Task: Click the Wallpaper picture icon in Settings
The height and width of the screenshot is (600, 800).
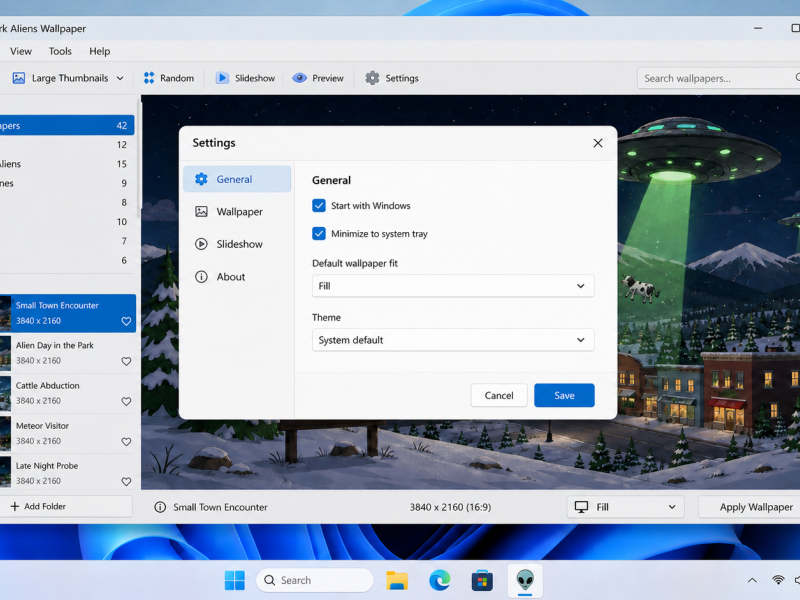Action: (202, 212)
